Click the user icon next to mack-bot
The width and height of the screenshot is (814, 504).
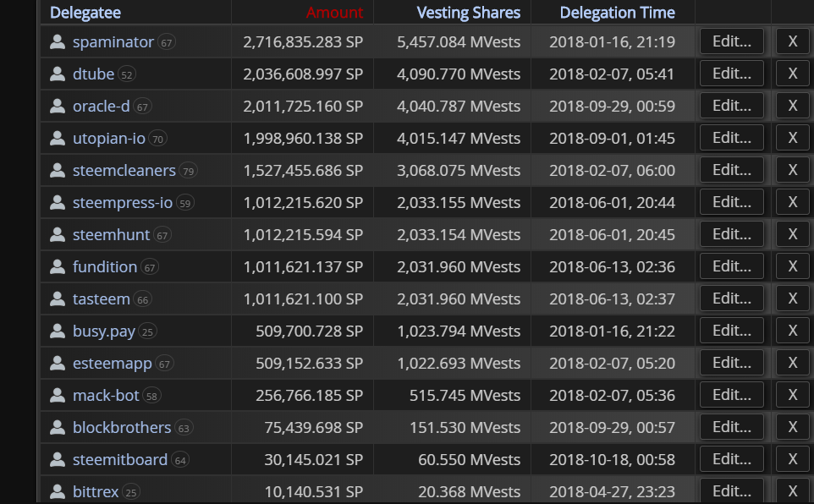click(x=58, y=395)
